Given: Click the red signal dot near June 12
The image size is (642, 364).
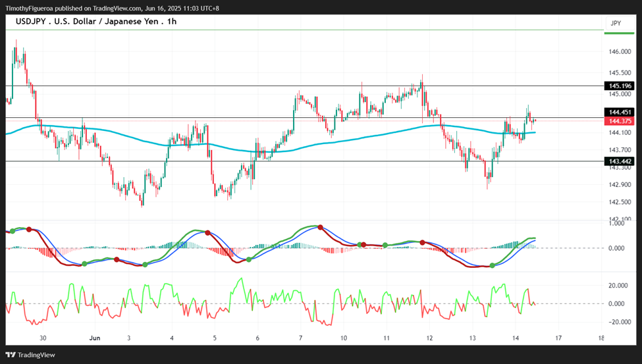Looking at the screenshot, I should 422,243.
